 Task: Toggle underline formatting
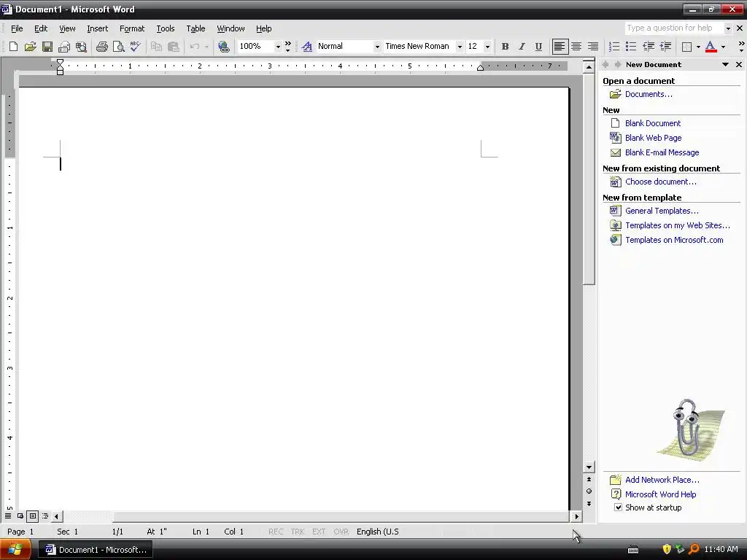tap(538, 47)
